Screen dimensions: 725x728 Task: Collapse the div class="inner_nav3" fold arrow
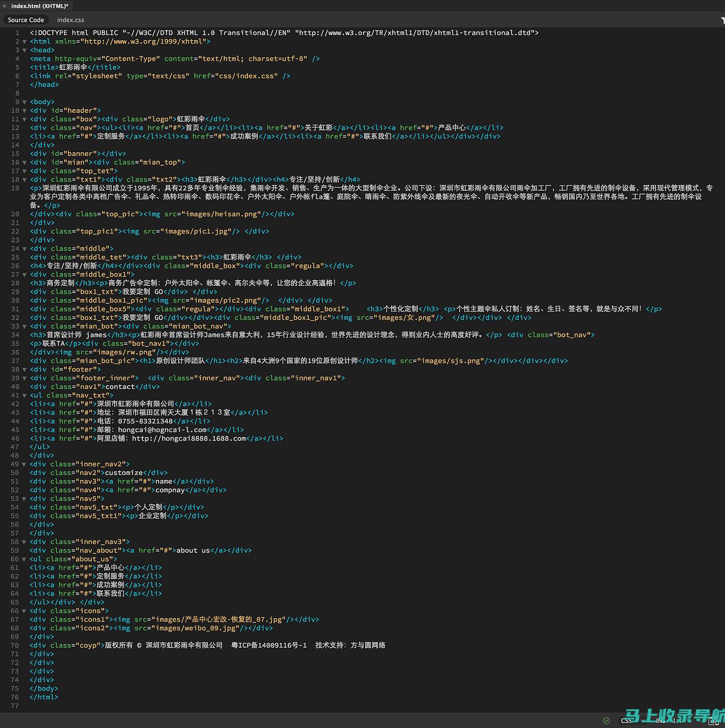pyautogui.click(x=24, y=542)
